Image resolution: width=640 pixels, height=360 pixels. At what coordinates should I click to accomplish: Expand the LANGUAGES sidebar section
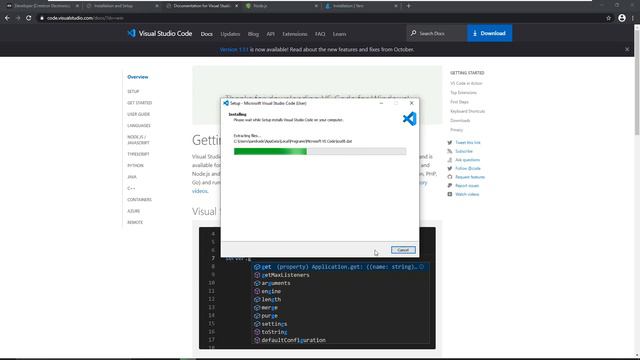click(139, 126)
